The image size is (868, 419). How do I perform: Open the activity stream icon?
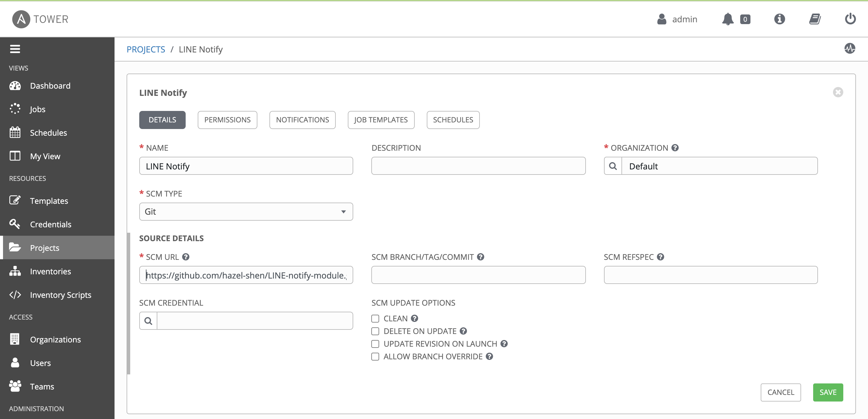click(850, 49)
